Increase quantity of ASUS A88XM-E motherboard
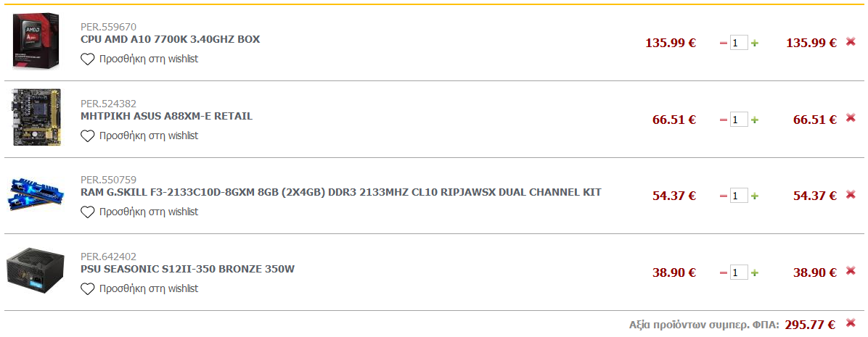 pos(755,120)
